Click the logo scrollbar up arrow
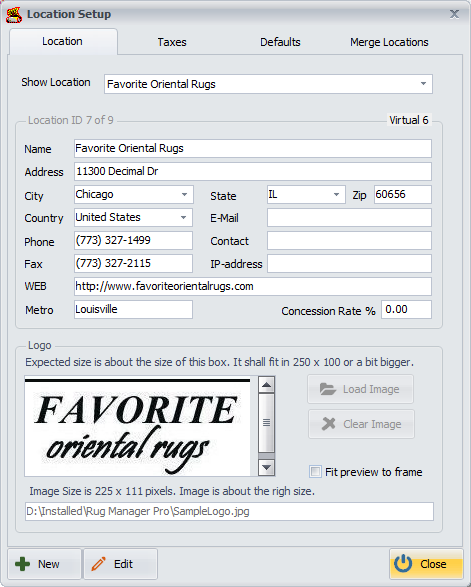 [267, 385]
